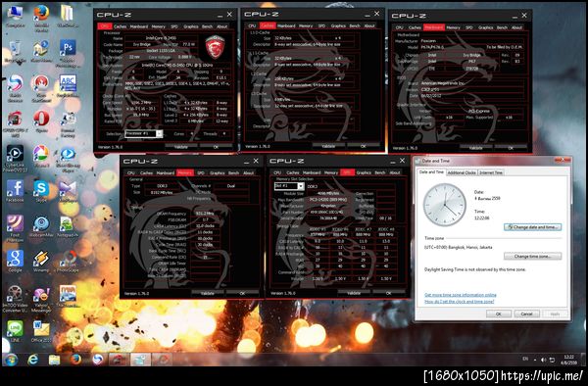This screenshot has width=588, height=386.
Task: Select Bench tab in the CPU-tab window
Action: (208, 26)
